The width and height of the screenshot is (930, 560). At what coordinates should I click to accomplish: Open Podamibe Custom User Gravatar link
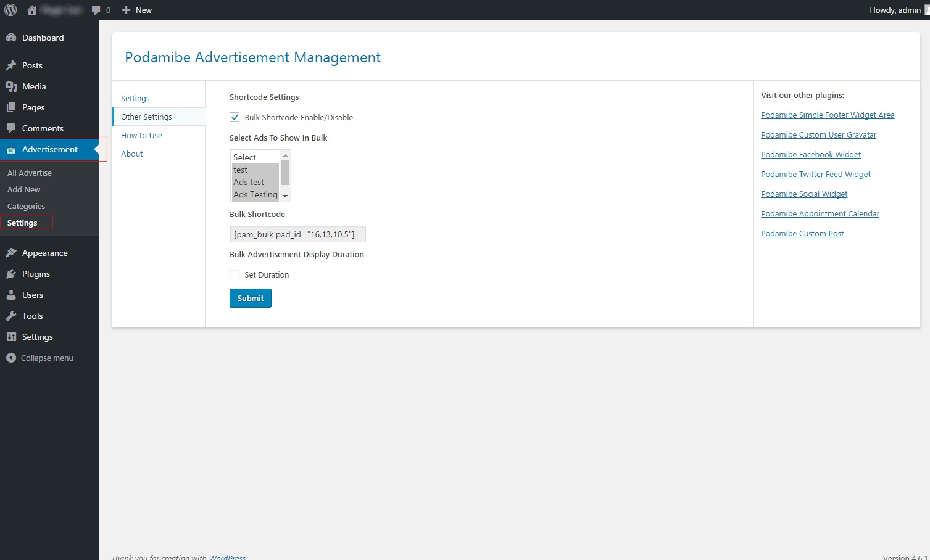pos(818,135)
